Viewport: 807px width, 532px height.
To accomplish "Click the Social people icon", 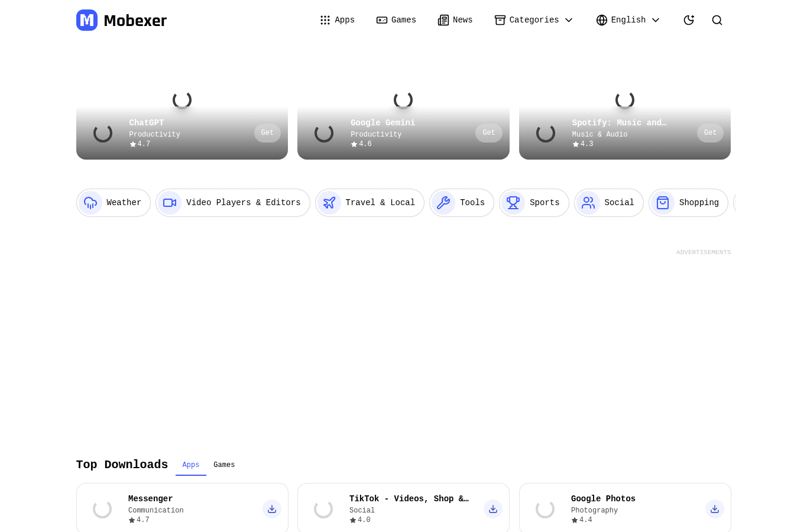I will (x=588, y=203).
